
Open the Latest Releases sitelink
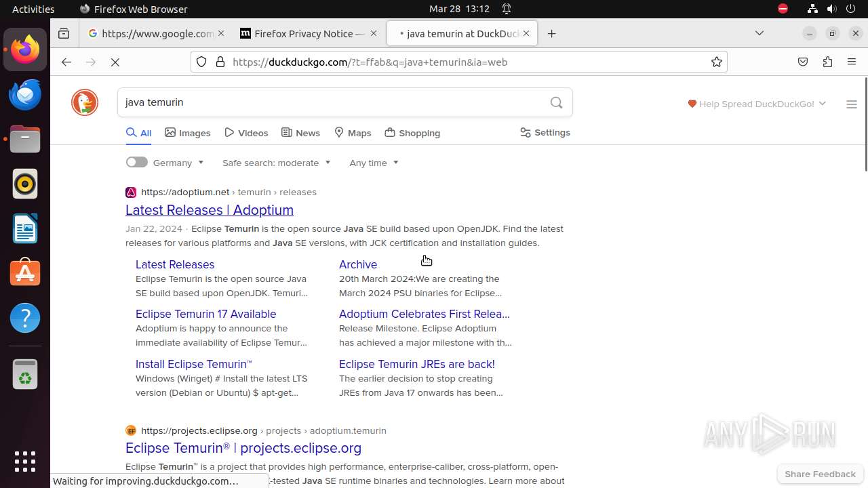(175, 264)
